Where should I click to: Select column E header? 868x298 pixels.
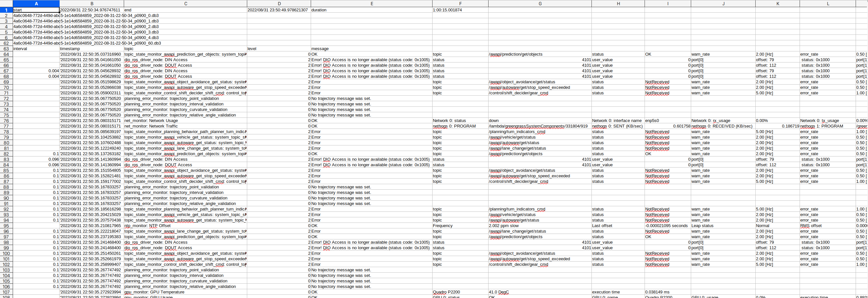(372, 4)
